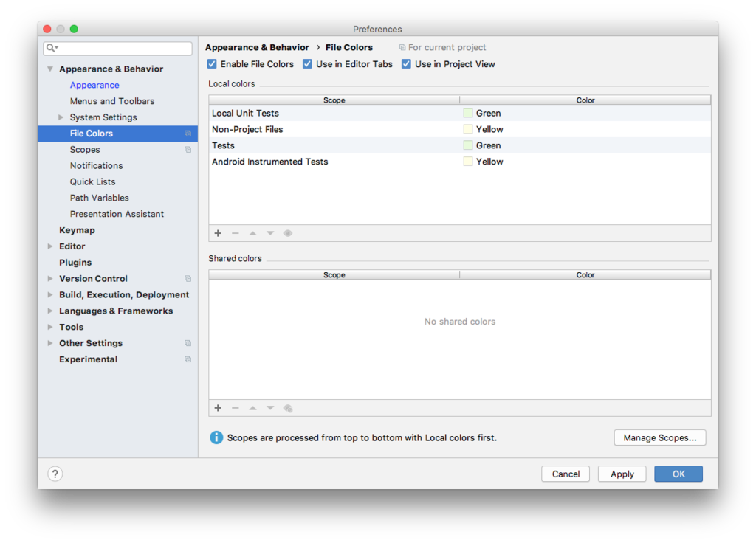756x543 pixels.
Task: Expand Languages & Frameworks node
Action: click(50, 311)
